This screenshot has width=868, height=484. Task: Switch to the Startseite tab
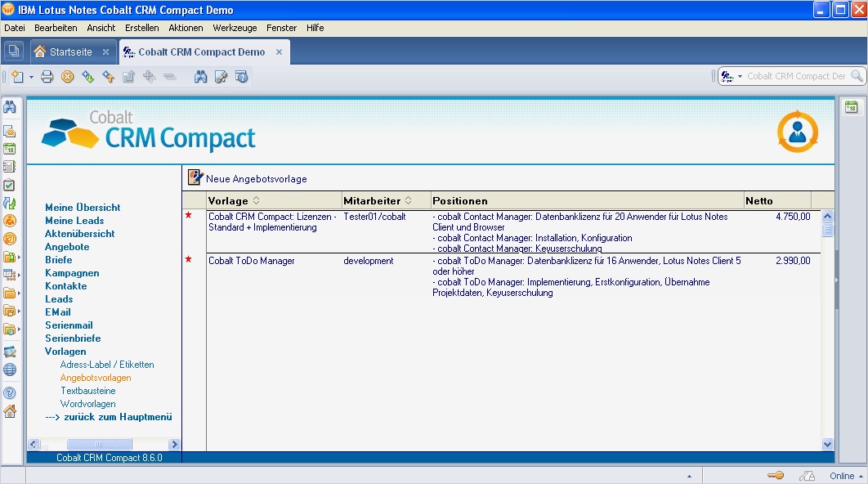coord(71,52)
